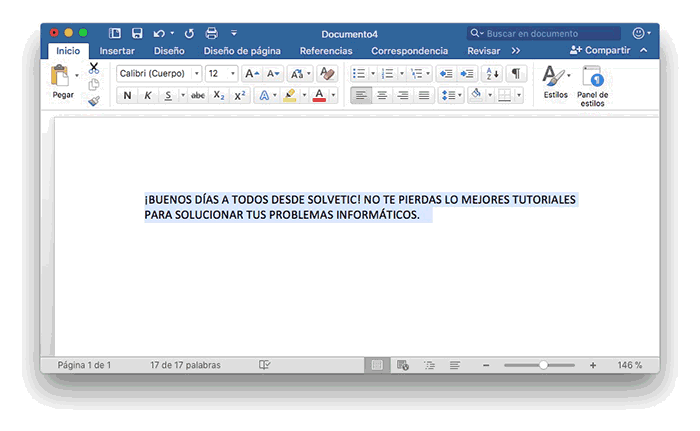Click the Cut scissors icon
Viewport: 700px width, 431px height.
click(94, 68)
